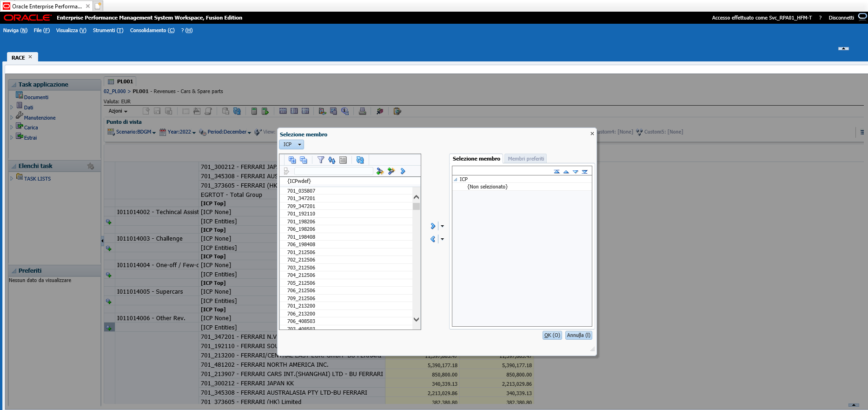
Task: Click the blue arrow beside the search icons
Action: click(403, 171)
